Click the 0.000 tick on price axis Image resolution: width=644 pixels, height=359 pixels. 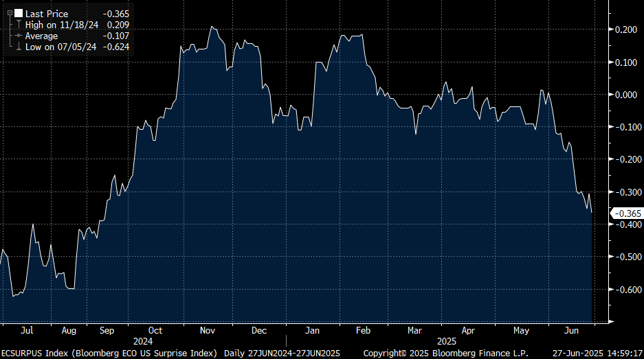(x=625, y=95)
